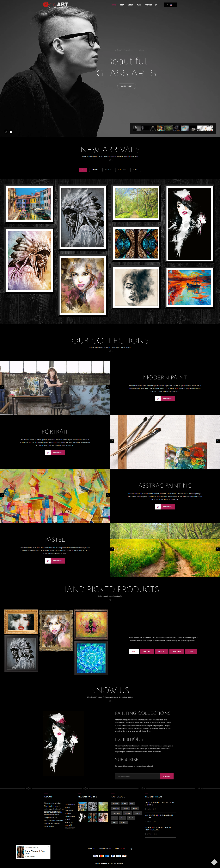Expand the US language and currency dropdown

[171, 5]
